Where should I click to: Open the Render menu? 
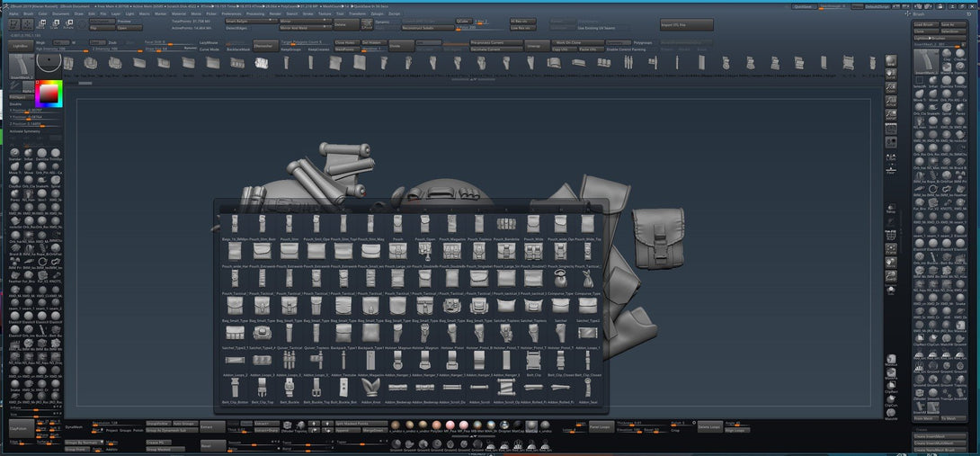[275, 13]
